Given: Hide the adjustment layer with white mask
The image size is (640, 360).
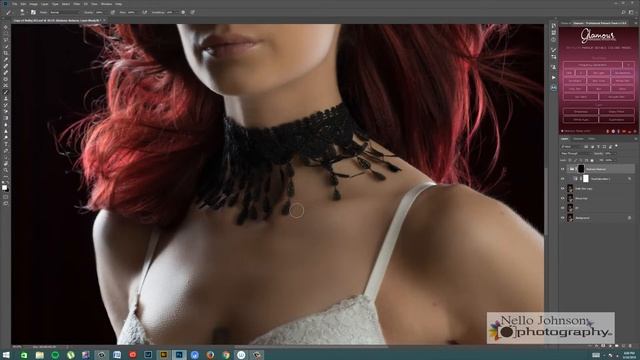Looking at the screenshot, I should 562,179.
